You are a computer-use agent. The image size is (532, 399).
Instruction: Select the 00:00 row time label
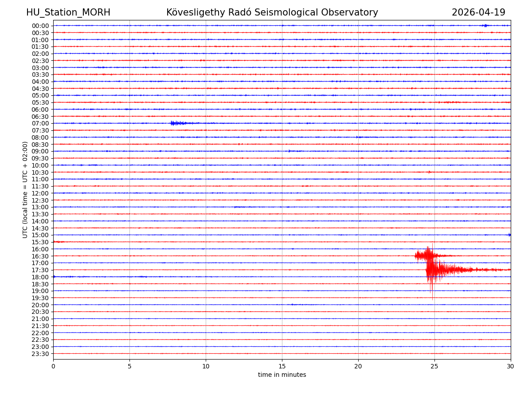click(40, 26)
